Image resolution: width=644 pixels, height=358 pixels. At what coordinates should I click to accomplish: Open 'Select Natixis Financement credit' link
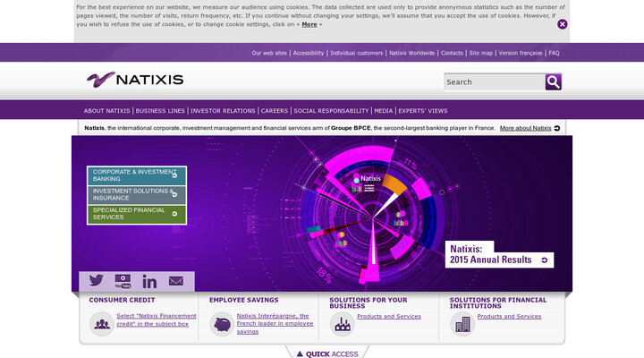point(156,320)
